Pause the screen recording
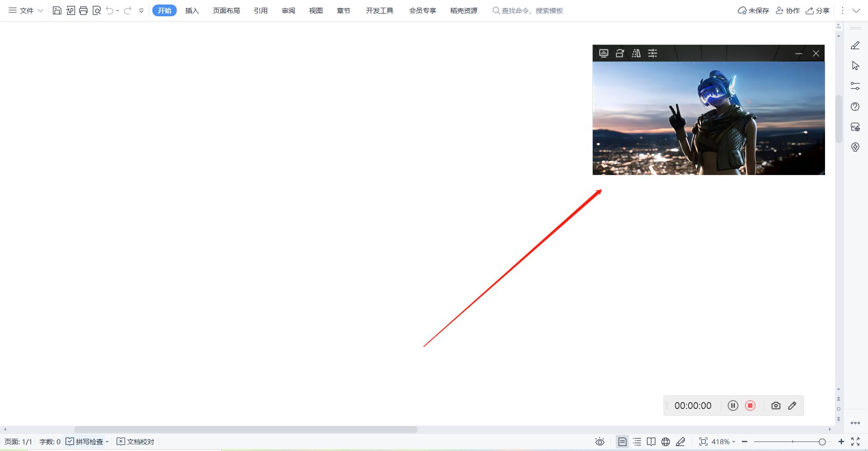Viewport: 868px width, 451px height. (733, 405)
